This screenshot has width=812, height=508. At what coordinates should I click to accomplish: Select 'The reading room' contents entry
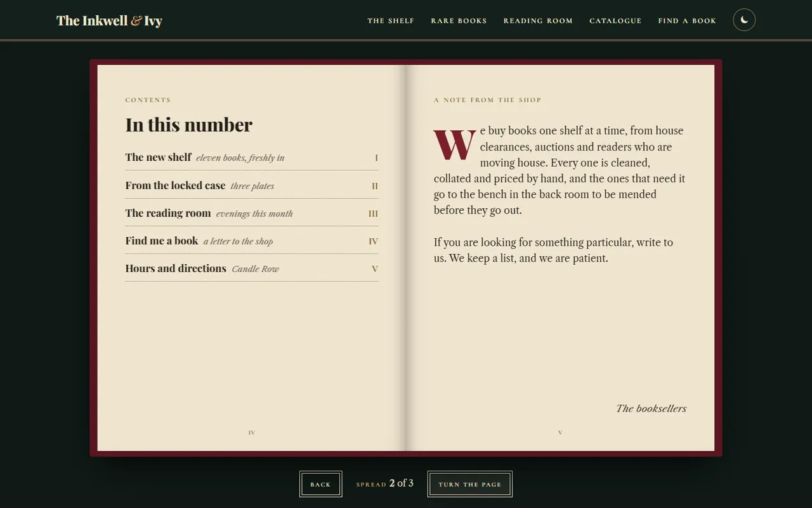252,213
